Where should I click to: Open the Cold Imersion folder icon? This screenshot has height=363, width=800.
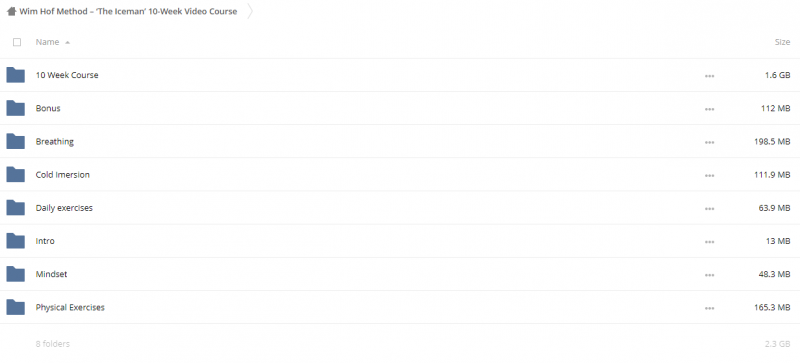[x=16, y=175]
